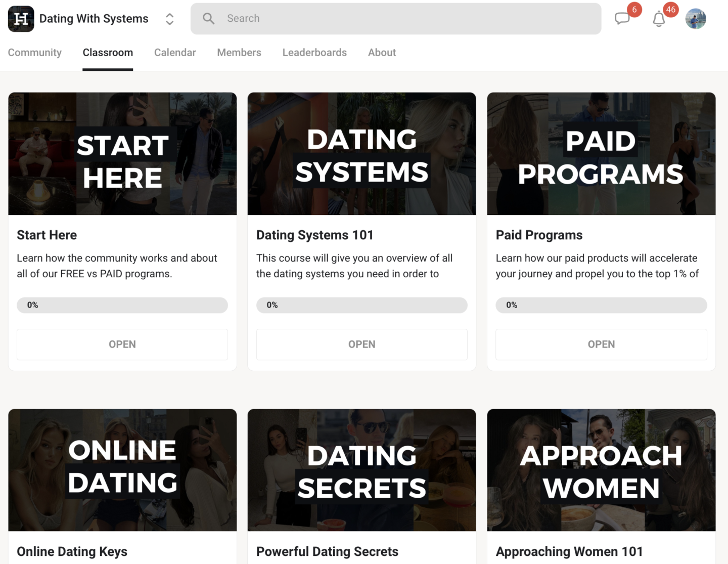
Task: Click the magnifier search icon
Action: (208, 19)
